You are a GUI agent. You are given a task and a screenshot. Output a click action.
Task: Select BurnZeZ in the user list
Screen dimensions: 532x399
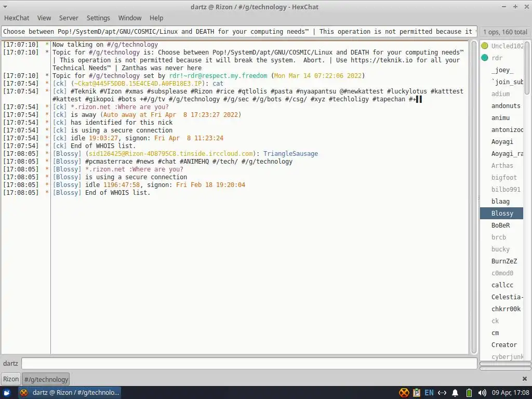[502, 261]
